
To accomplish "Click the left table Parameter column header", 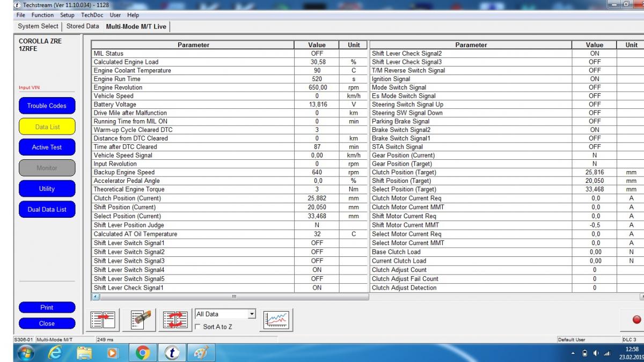I will coord(193,45).
